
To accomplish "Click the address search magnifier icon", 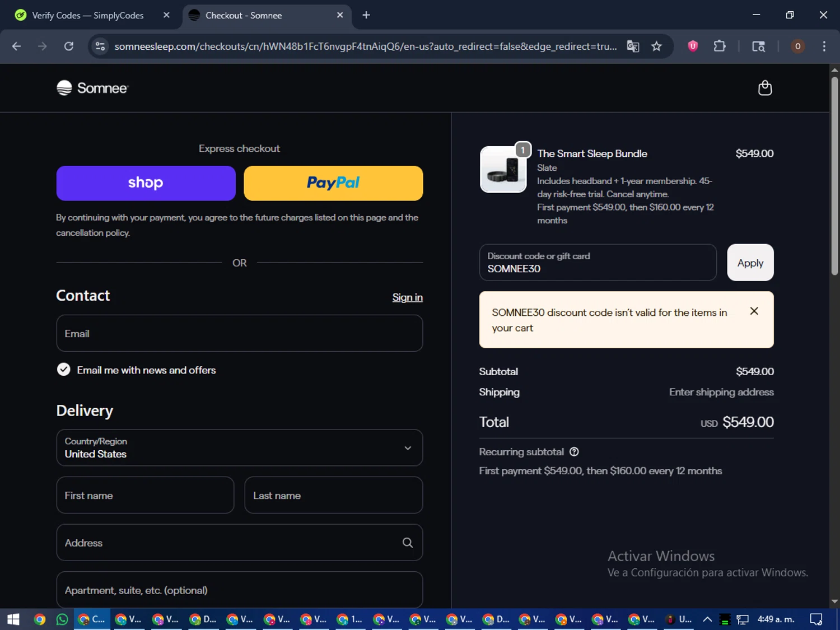I will coord(408,543).
